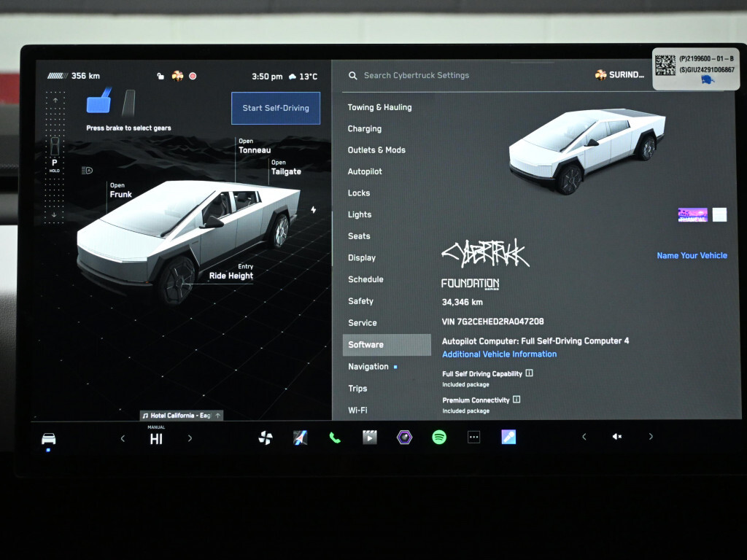747x560 pixels.
Task: Toggle the door lock icon in the status bar
Action: 160,76
